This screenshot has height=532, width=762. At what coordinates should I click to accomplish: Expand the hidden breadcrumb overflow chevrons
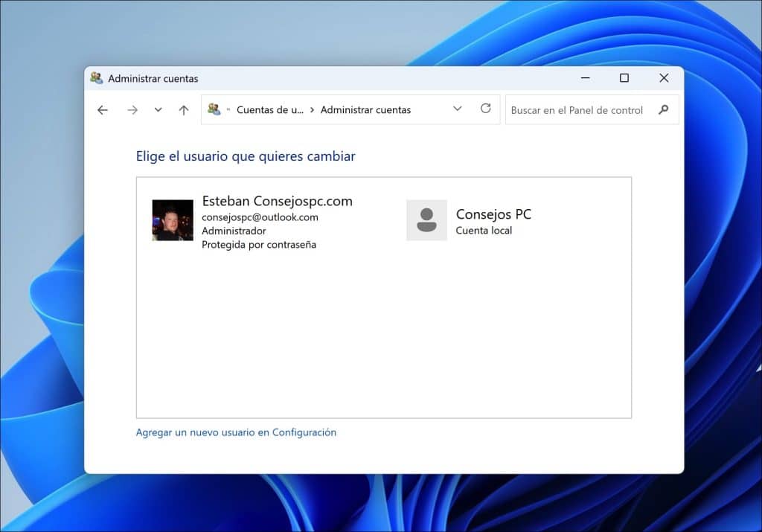pyautogui.click(x=228, y=110)
